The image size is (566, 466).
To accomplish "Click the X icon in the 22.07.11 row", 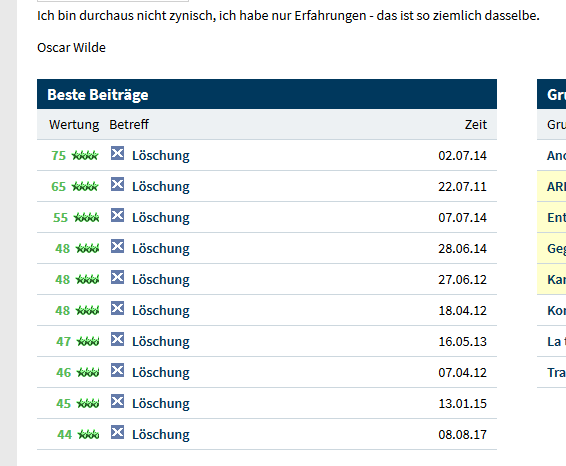I will click(117, 184).
